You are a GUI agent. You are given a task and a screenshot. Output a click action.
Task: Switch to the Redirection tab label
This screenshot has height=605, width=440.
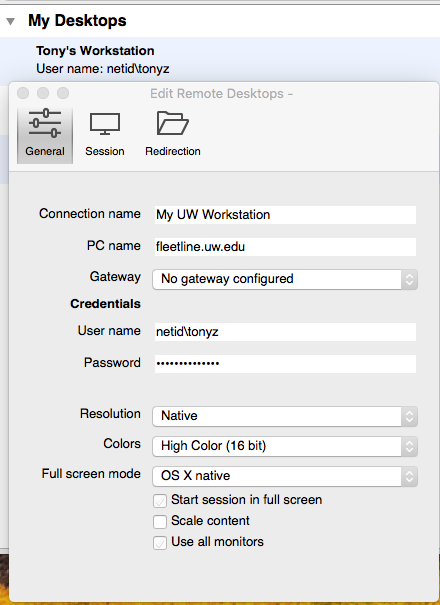tap(173, 151)
